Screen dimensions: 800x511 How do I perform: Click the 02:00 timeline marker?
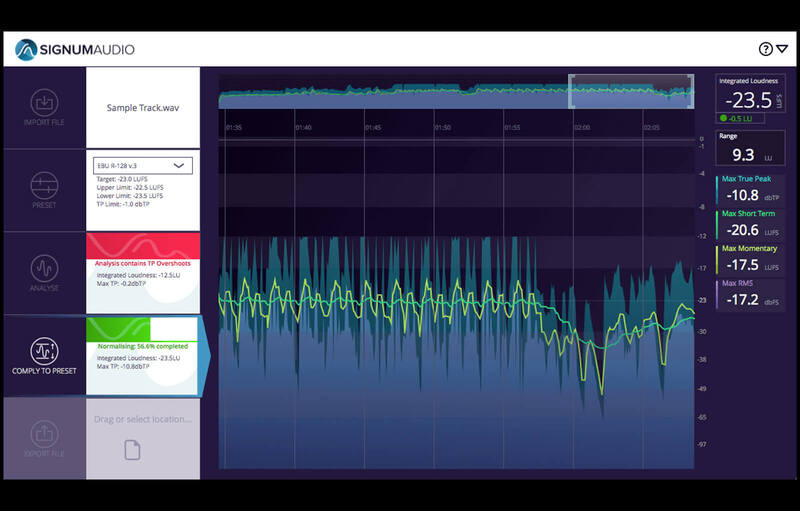[x=582, y=127]
